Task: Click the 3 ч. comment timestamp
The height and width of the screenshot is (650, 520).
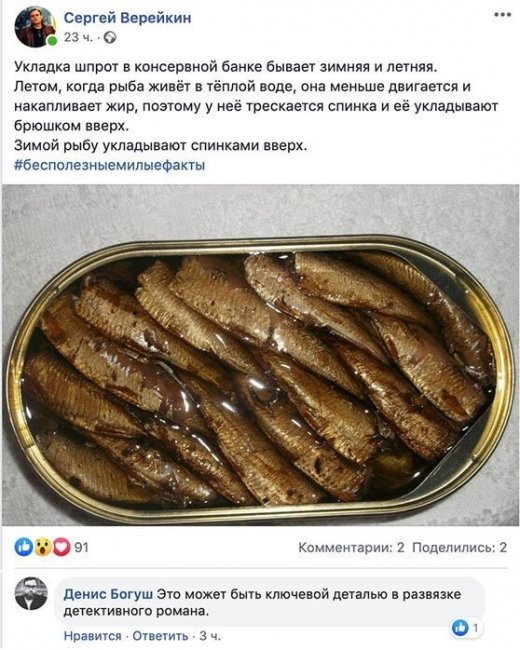Action: 210,636
